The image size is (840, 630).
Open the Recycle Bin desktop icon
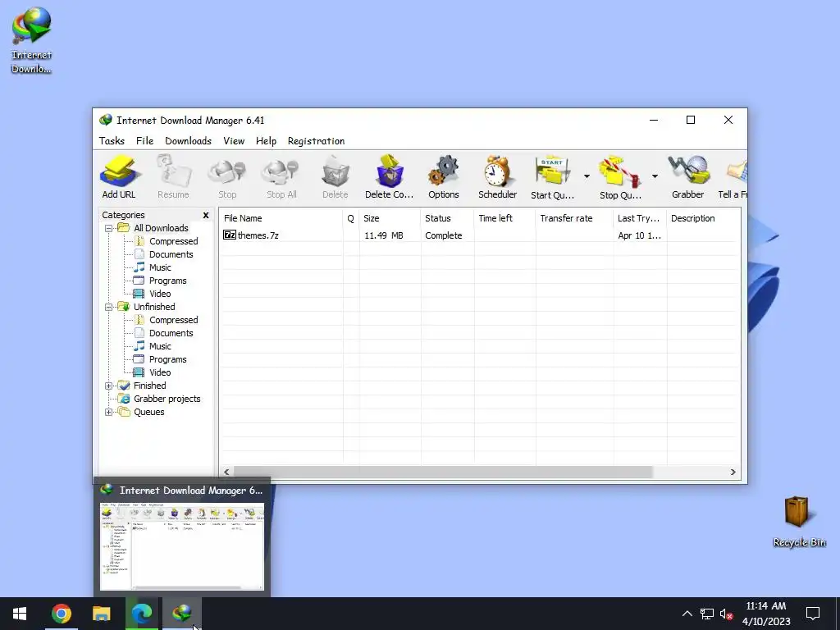point(799,522)
